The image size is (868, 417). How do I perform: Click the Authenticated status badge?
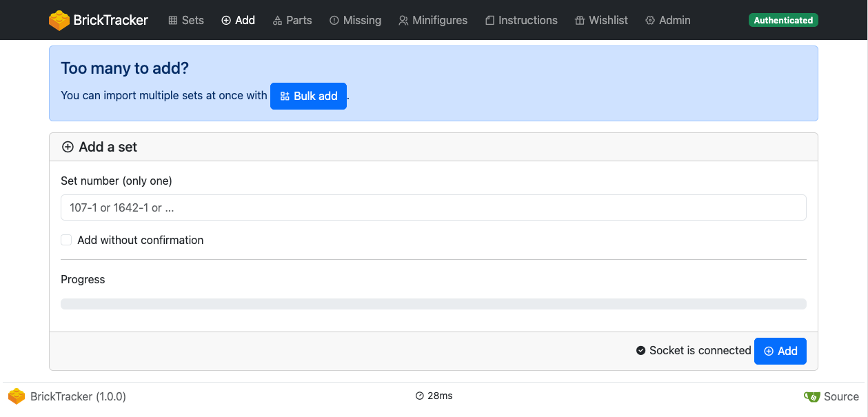click(x=783, y=20)
